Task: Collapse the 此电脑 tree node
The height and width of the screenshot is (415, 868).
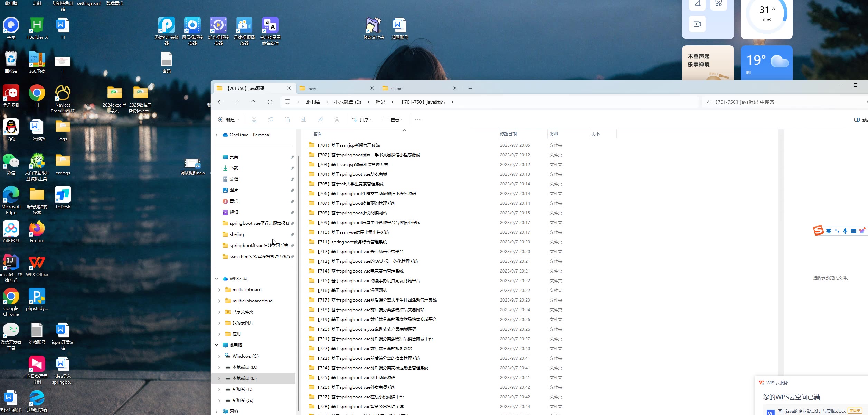Action: (x=217, y=345)
